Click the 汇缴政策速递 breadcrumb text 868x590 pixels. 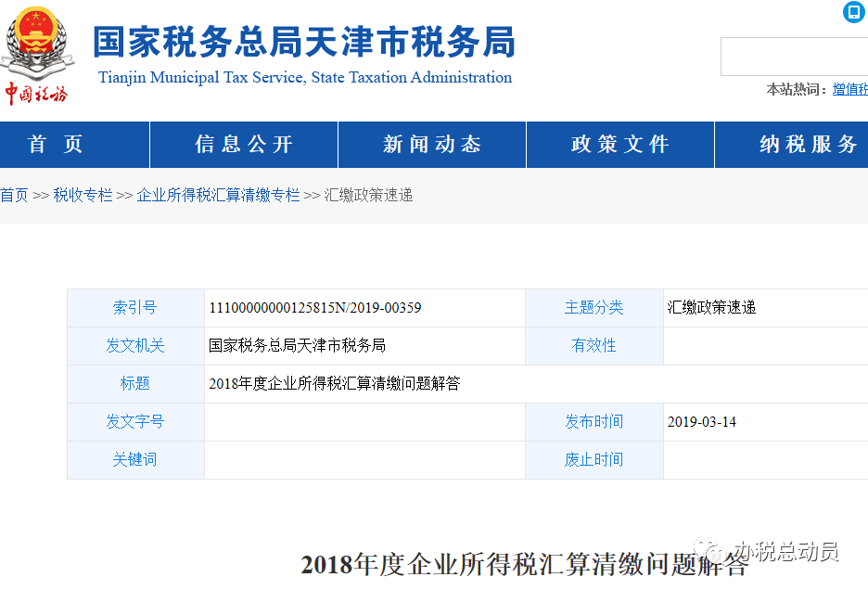(368, 195)
